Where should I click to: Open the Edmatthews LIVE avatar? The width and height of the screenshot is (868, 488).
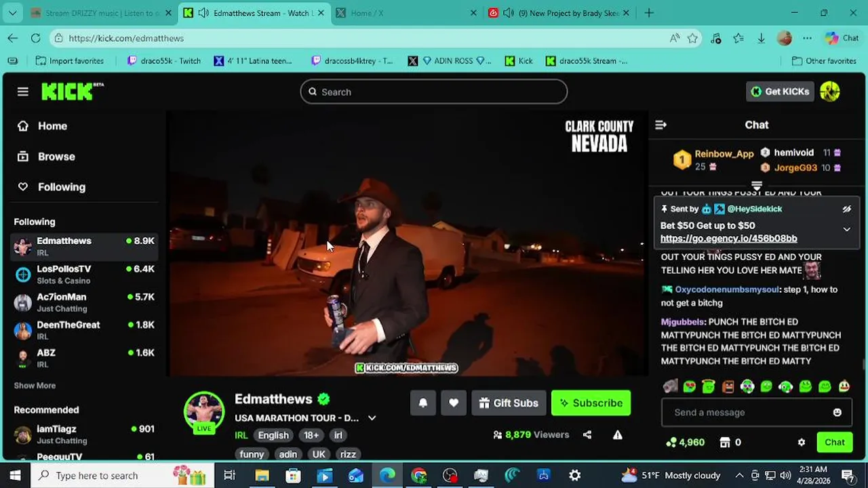[204, 411]
